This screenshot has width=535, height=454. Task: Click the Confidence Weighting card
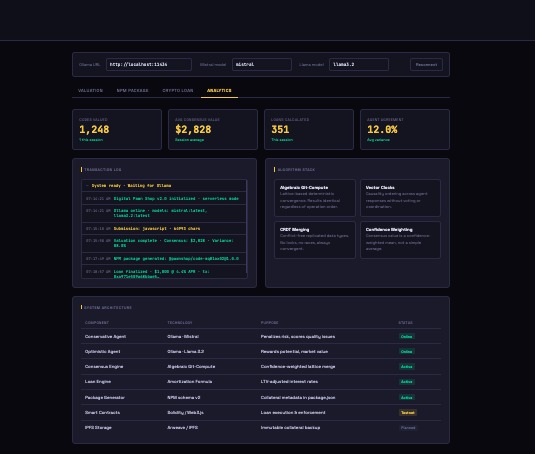[400, 240]
